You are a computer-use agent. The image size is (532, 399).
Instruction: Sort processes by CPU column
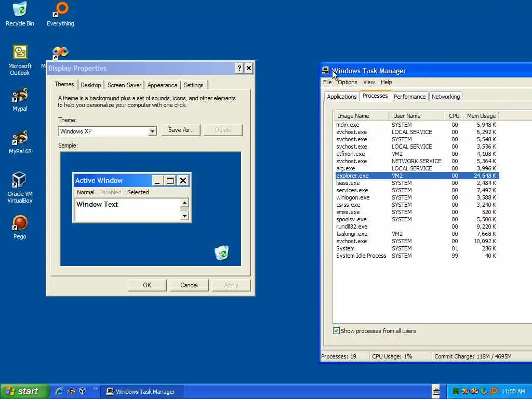(x=454, y=116)
